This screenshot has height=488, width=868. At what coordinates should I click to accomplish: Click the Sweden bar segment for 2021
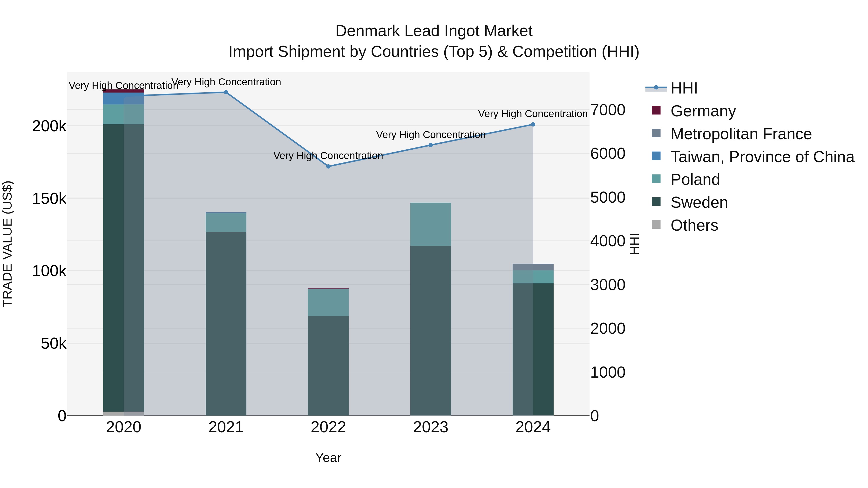click(x=226, y=324)
